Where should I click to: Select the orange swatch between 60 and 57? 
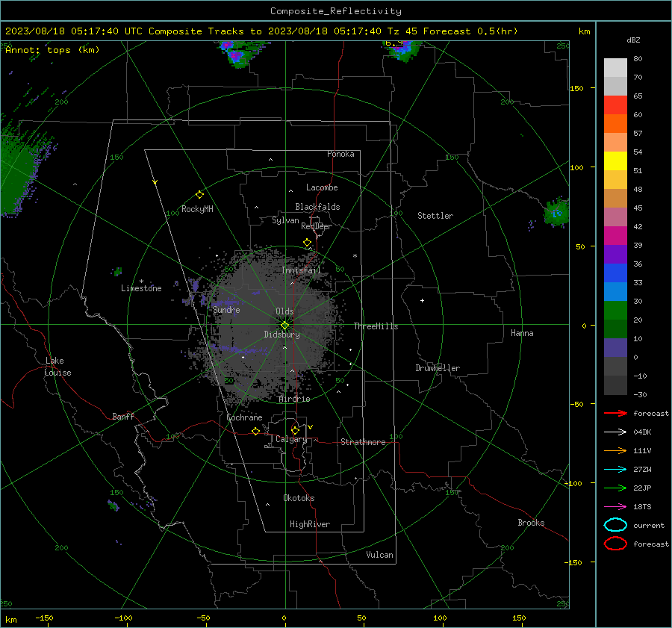[615, 123]
